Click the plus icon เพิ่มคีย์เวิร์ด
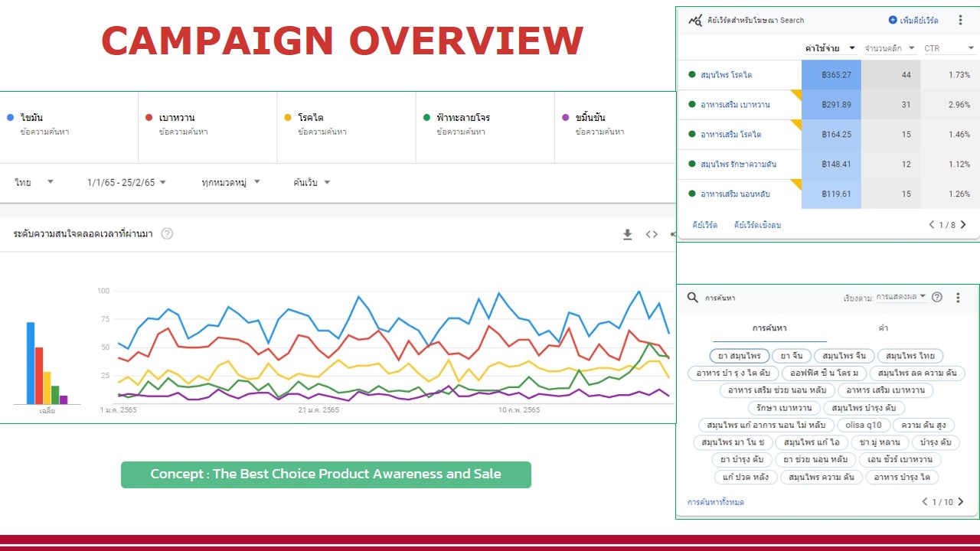This screenshot has height=551, width=980. (x=893, y=20)
